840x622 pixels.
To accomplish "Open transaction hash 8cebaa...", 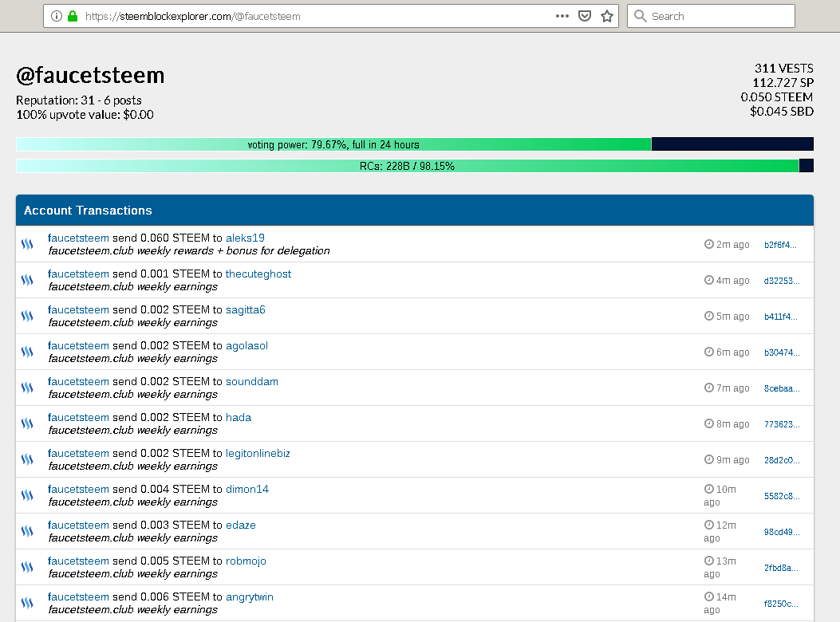I will (x=782, y=388).
